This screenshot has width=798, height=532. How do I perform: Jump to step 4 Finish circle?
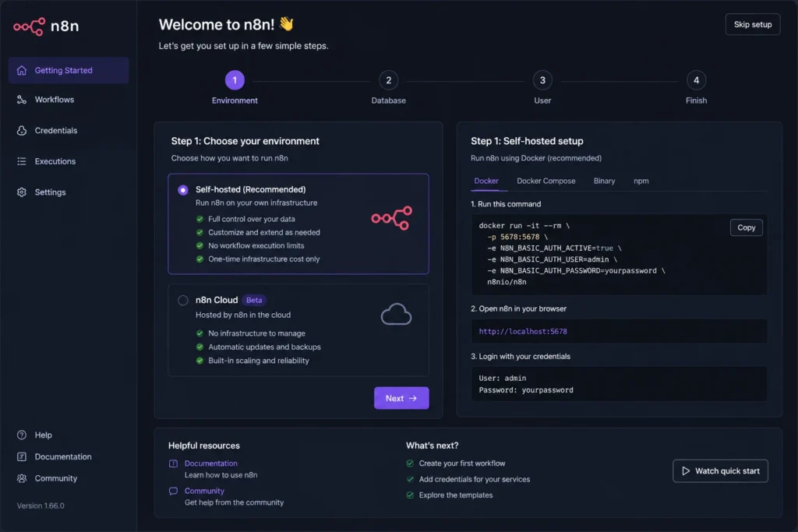pyautogui.click(x=696, y=80)
